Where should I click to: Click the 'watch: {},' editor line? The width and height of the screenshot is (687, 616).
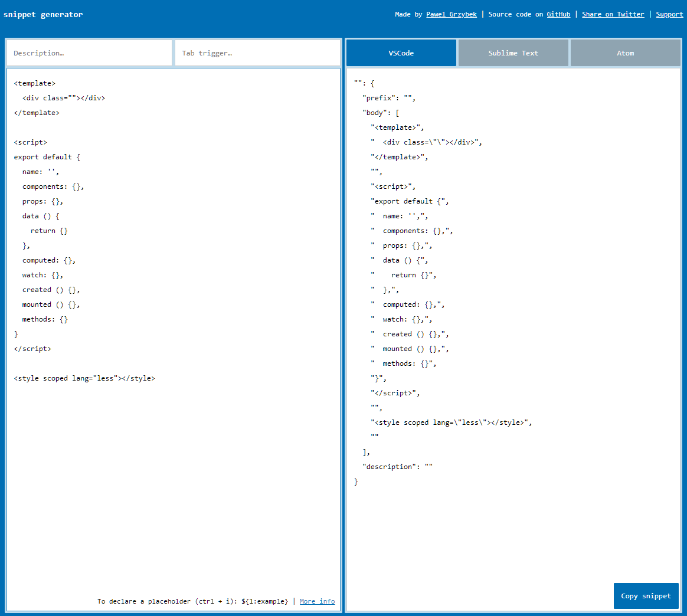pyautogui.click(x=42, y=275)
